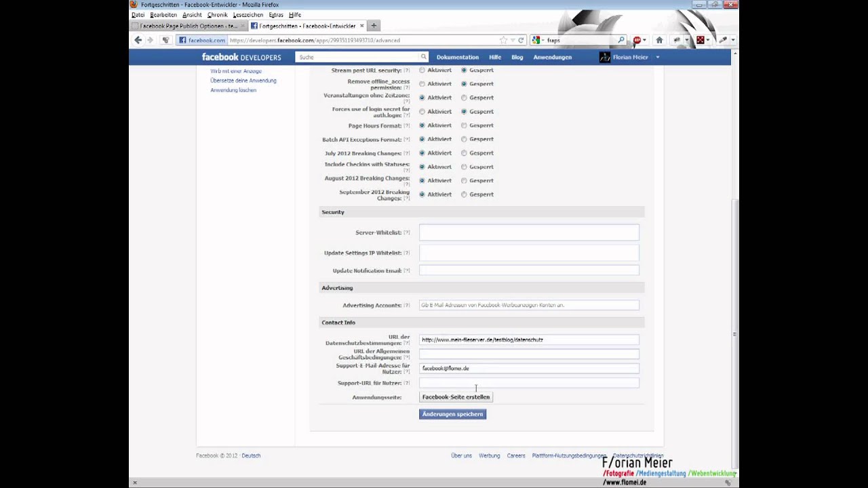The image size is (868, 488).
Task: Open the URL history dropdown arrow
Action: point(512,40)
